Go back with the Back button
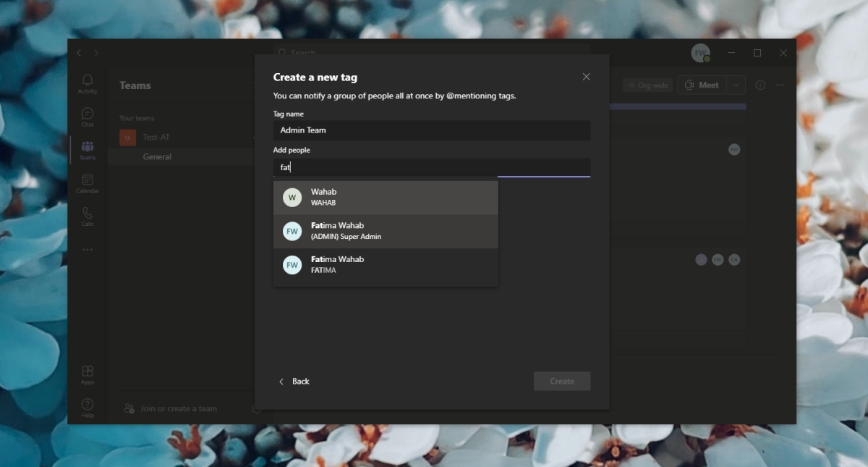This screenshot has height=467, width=868. 294,381
